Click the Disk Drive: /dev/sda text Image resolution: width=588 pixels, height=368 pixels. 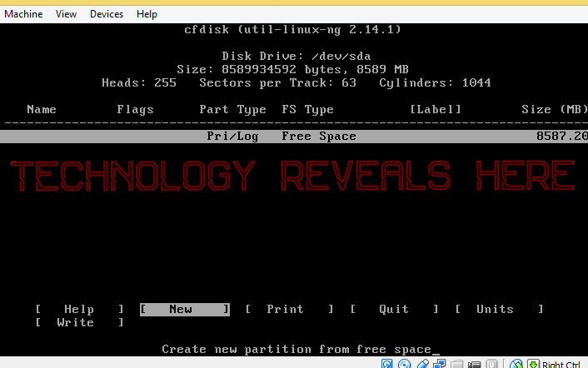coord(296,57)
